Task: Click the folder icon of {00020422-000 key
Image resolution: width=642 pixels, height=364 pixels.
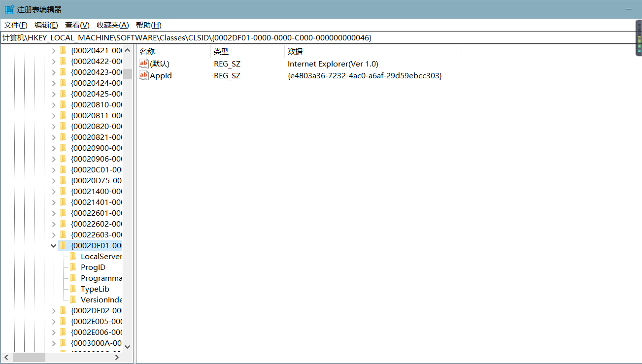Action: 63,61
